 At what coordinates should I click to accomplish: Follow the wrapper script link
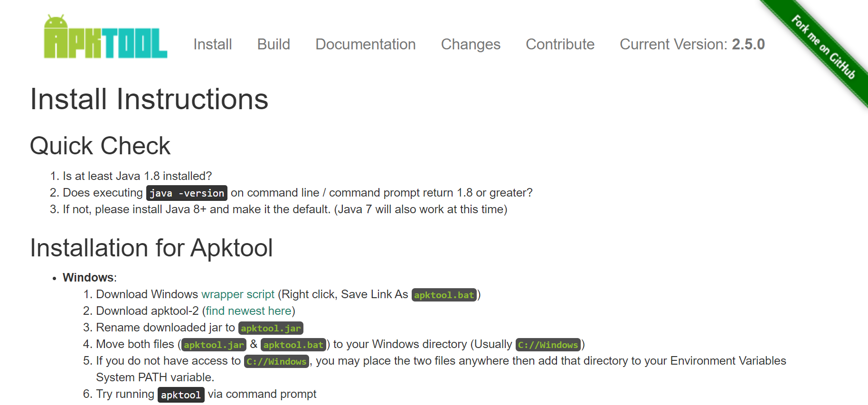(238, 294)
